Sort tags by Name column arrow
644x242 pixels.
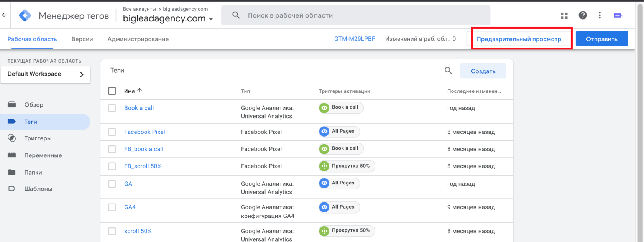pyautogui.click(x=140, y=91)
